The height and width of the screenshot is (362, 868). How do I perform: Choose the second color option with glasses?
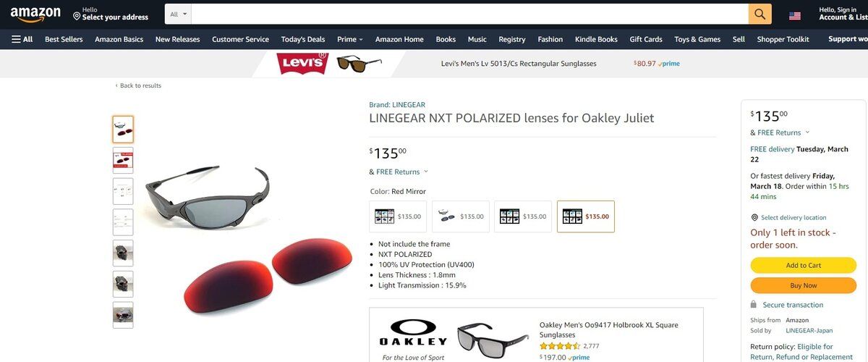[461, 216]
